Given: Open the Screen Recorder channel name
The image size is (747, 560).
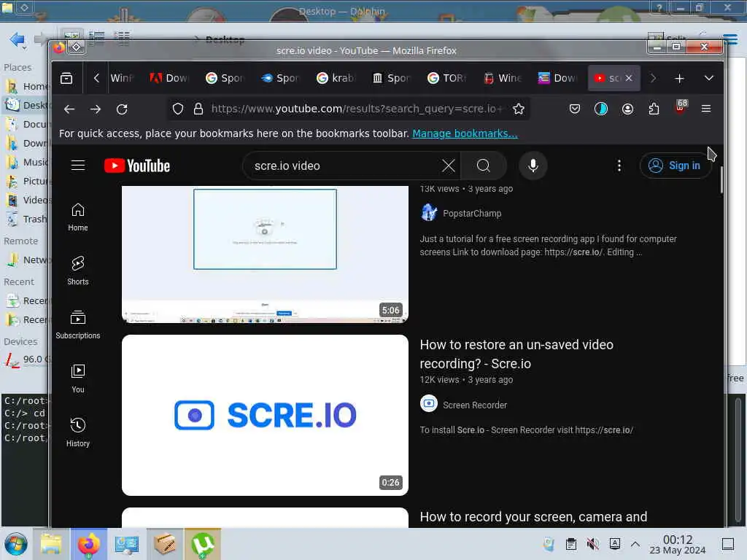Looking at the screenshot, I should coord(474,405).
